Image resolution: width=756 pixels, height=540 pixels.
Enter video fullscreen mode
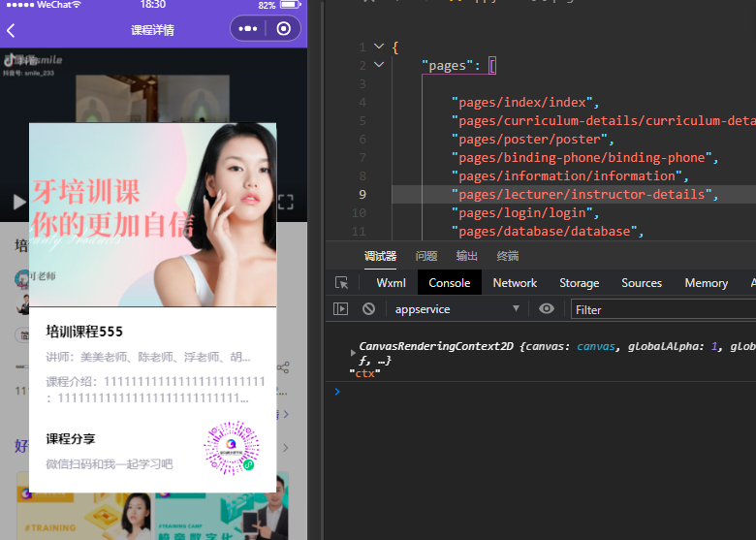coord(285,202)
